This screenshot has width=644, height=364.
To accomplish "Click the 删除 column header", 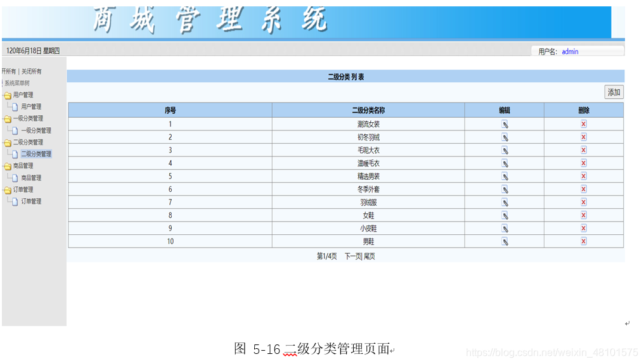I will [584, 110].
